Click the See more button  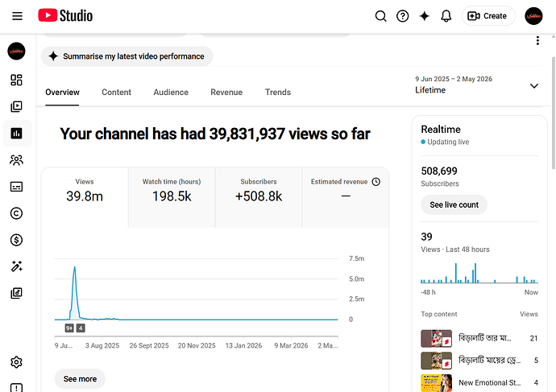pos(80,379)
